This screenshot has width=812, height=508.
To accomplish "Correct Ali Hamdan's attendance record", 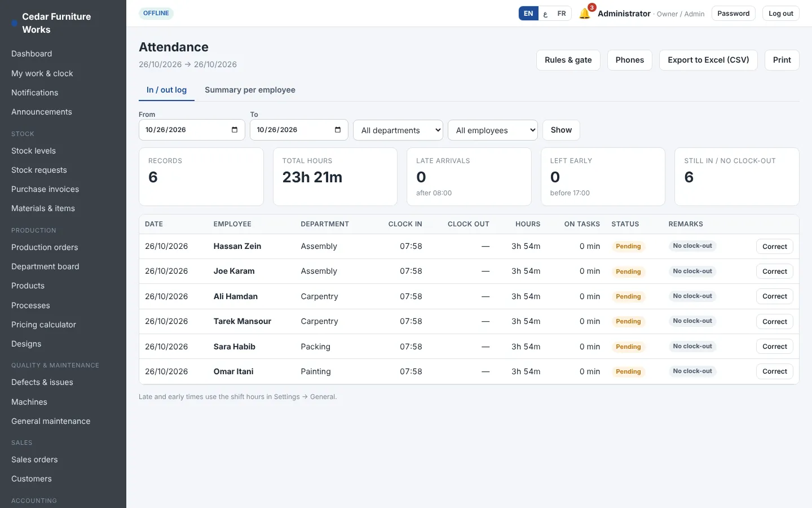I will click(x=775, y=296).
